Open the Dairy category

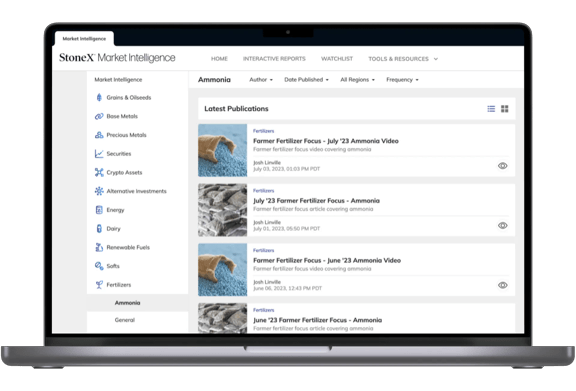pyautogui.click(x=113, y=229)
